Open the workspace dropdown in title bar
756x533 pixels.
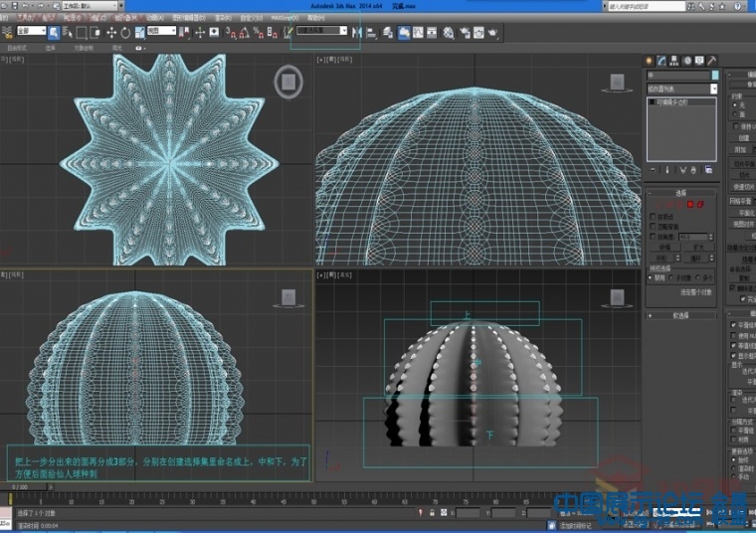(91, 6)
